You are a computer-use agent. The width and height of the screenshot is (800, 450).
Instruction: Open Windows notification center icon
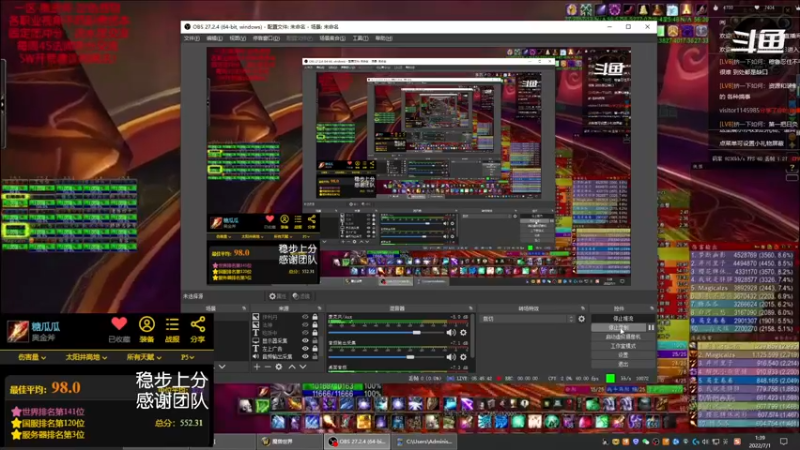click(784, 441)
